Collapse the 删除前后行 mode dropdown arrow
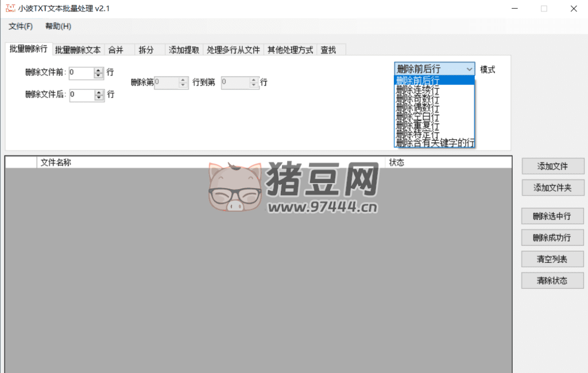This screenshot has height=373, width=588. pos(469,69)
